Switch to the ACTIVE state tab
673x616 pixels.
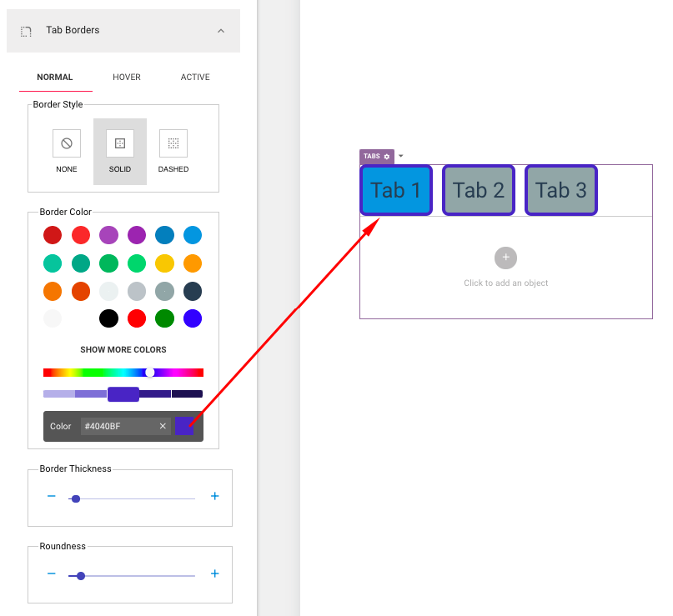click(x=195, y=78)
